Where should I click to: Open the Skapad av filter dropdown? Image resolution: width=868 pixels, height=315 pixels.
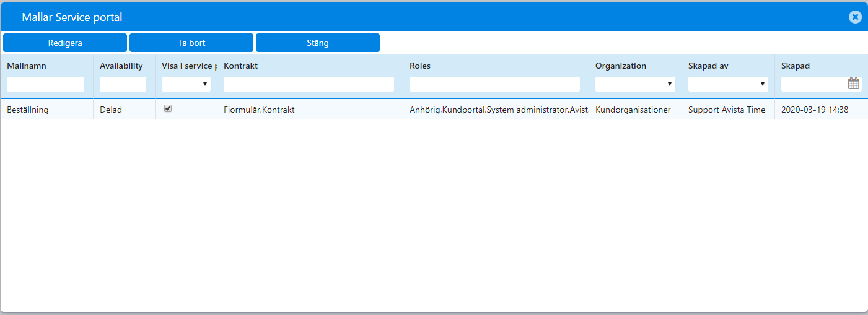point(728,84)
